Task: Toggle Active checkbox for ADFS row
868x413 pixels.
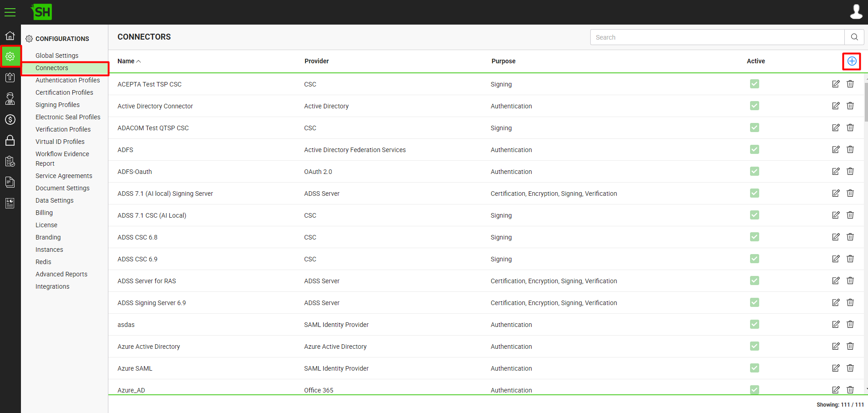Action: [755, 149]
